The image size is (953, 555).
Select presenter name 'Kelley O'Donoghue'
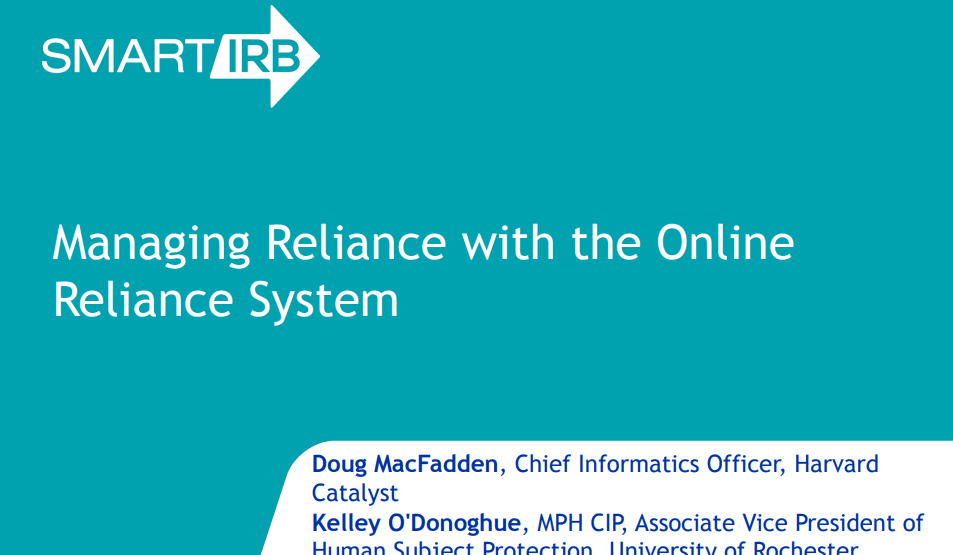click(416, 523)
